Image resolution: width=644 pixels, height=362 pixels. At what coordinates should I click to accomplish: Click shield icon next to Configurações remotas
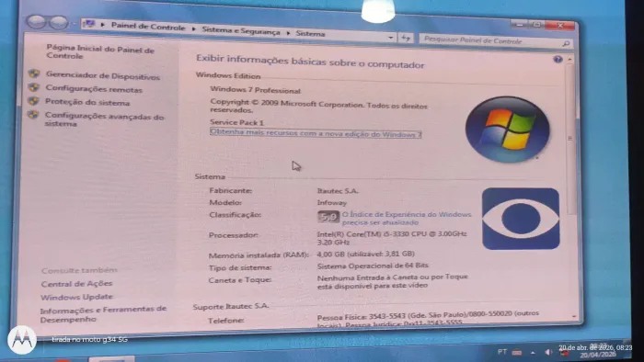tap(34, 87)
